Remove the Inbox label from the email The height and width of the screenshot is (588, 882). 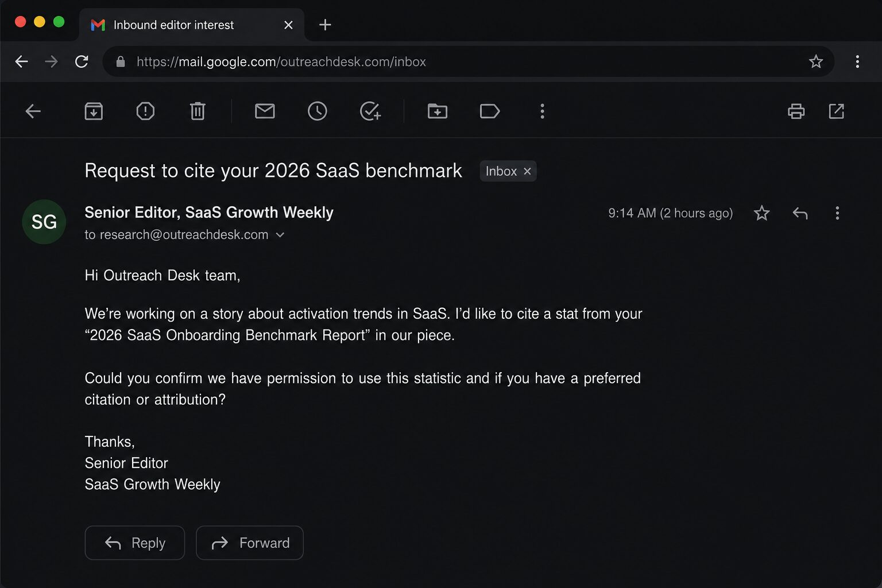click(x=527, y=171)
